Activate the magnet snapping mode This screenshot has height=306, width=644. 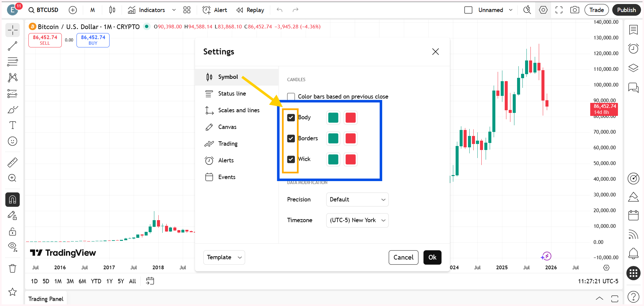12,199
